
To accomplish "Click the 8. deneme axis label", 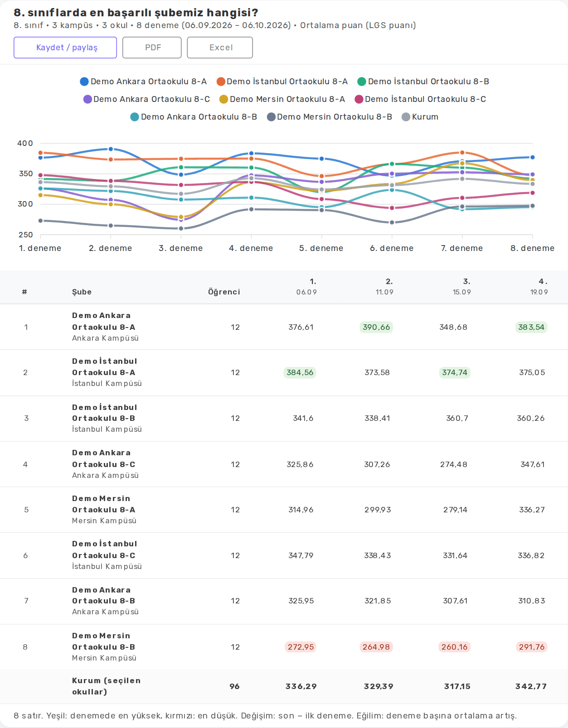I will pyautogui.click(x=533, y=248).
